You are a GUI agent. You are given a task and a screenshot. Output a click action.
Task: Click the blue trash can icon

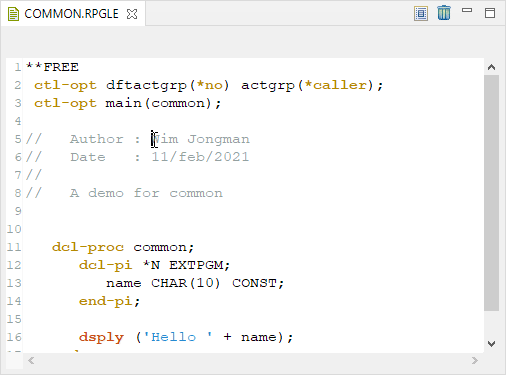tap(444, 13)
